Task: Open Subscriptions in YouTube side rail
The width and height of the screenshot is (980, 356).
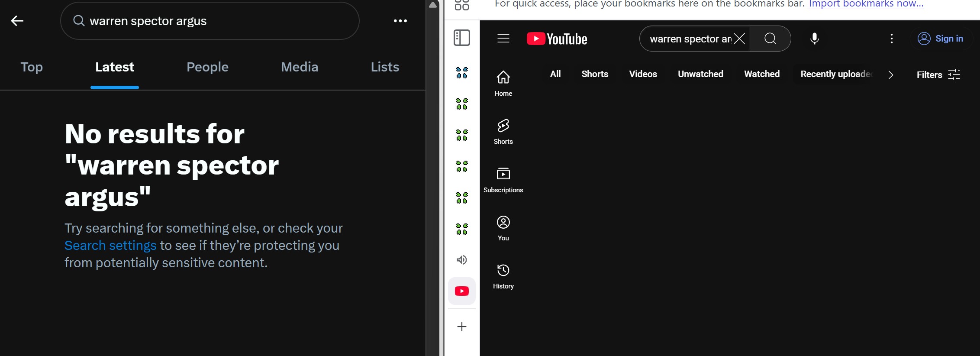Action: (503, 180)
